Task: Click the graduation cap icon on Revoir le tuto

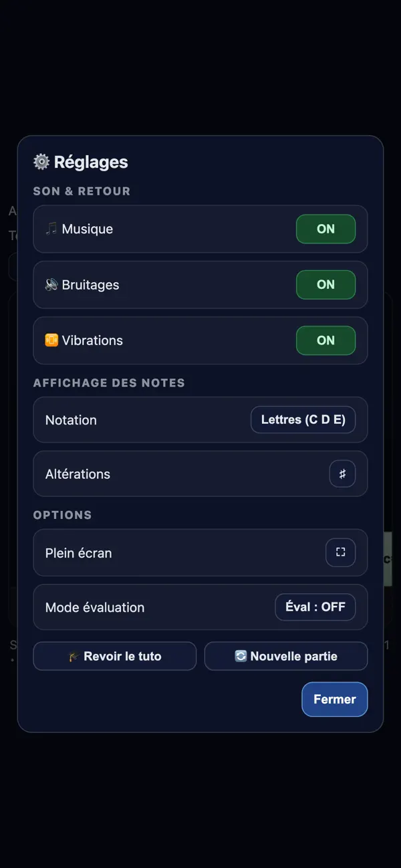Action: (75, 657)
